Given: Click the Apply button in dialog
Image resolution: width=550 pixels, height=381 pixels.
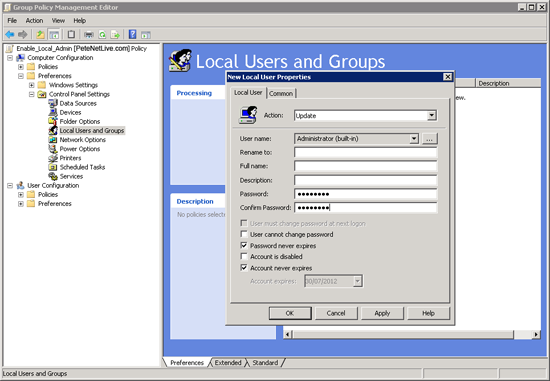Looking at the screenshot, I should [382, 313].
